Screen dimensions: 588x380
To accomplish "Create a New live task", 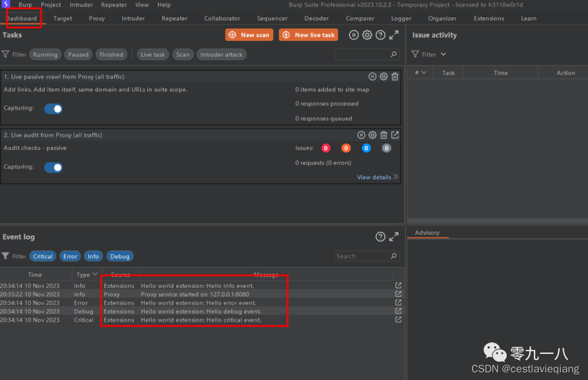I will click(308, 35).
